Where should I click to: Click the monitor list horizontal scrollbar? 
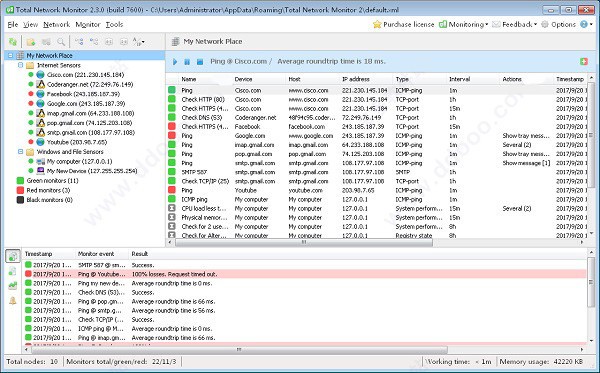coord(304,242)
